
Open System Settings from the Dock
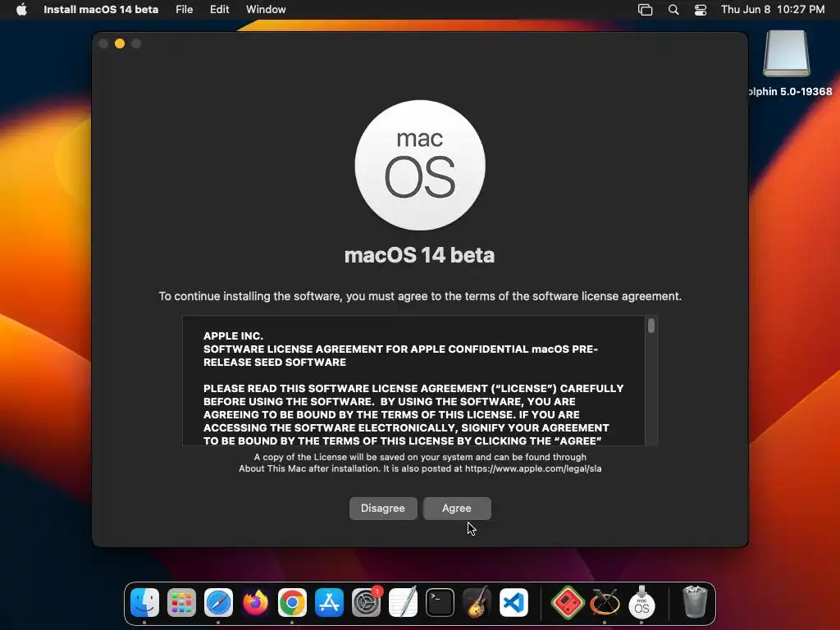coord(367,603)
